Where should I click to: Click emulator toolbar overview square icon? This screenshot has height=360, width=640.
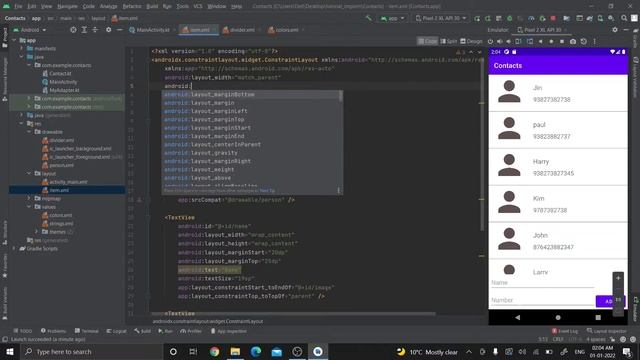pyautogui.click(x=562, y=41)
